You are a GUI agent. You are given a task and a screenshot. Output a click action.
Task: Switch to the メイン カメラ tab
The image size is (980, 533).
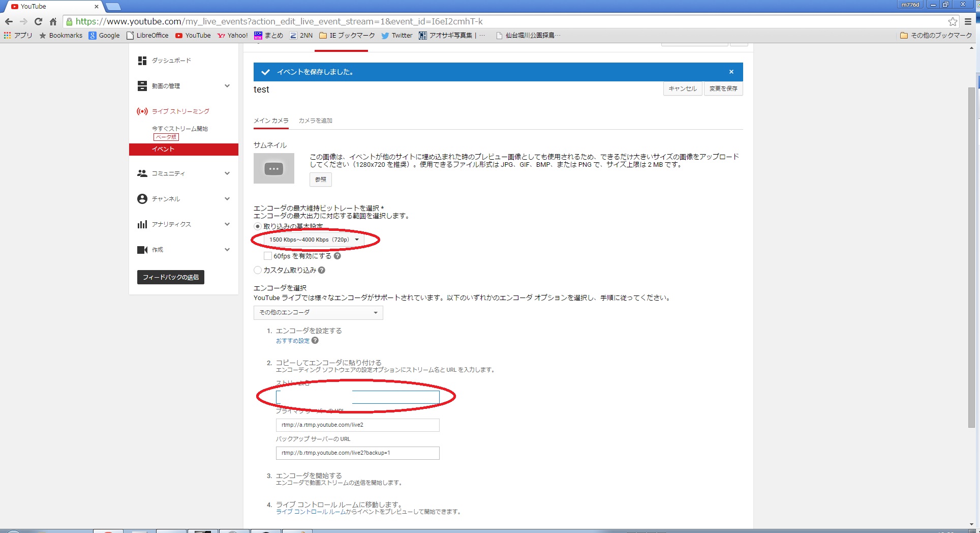coord(271,121)
